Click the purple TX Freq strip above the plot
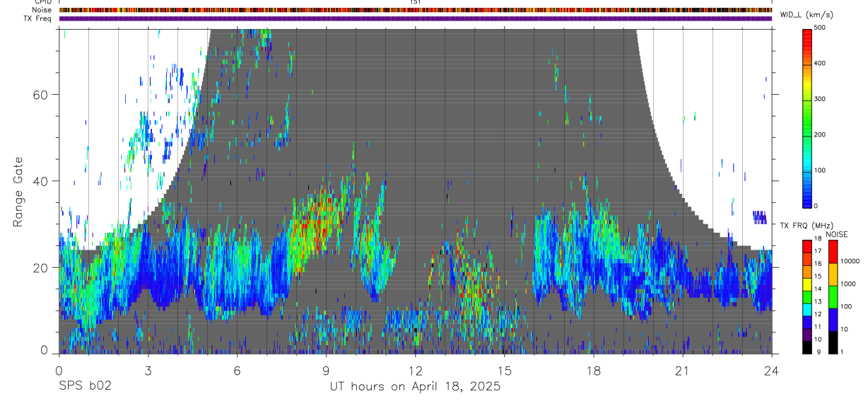Screen dimensions: 868x401 (x=416, y=18)
